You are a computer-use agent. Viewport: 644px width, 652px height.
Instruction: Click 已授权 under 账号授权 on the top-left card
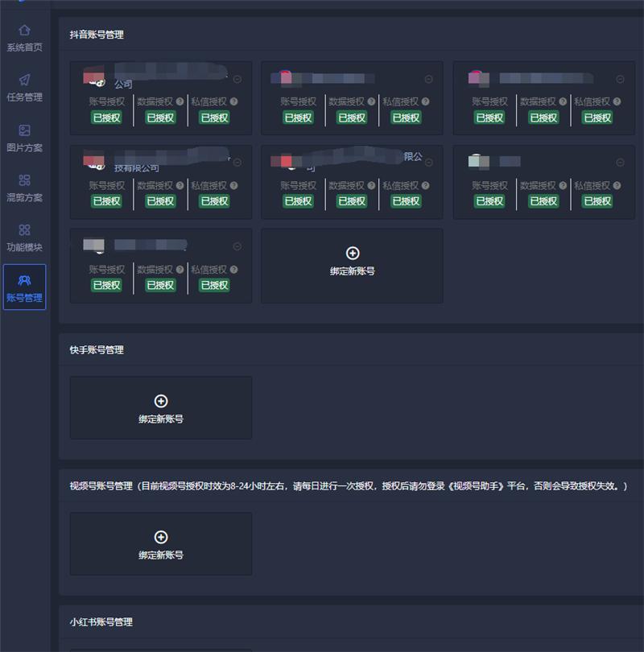106,118
